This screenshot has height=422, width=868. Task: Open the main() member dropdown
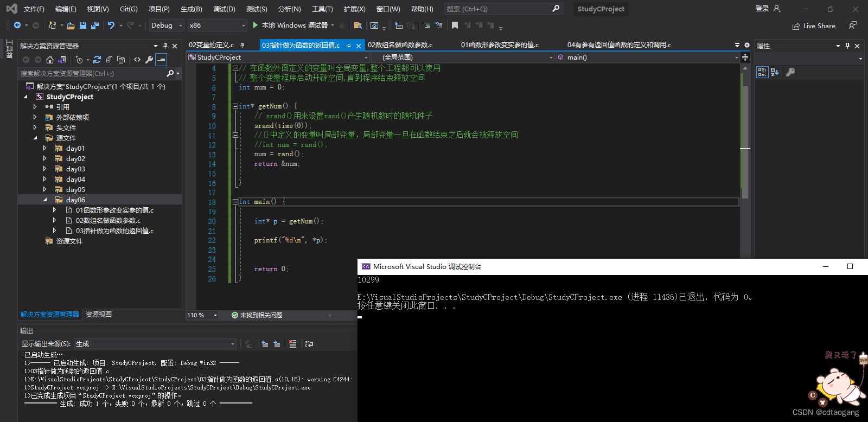(x=648, y=57)
